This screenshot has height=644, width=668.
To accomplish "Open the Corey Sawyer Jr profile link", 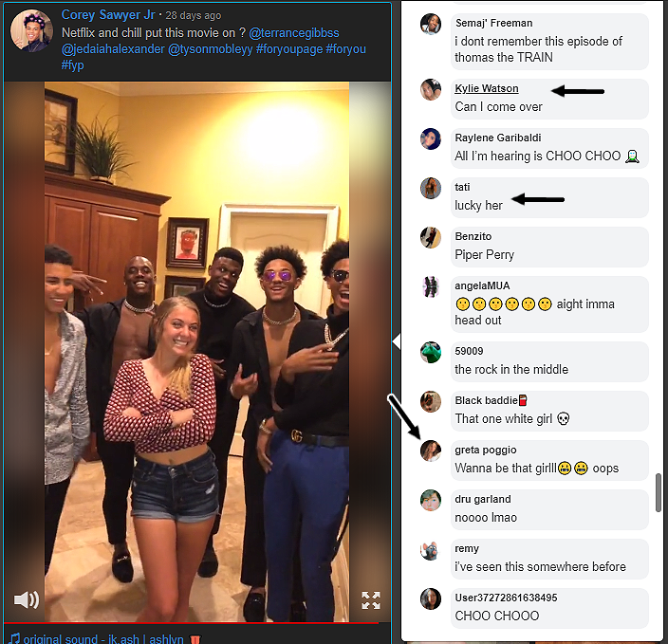I will coord(108,15).
